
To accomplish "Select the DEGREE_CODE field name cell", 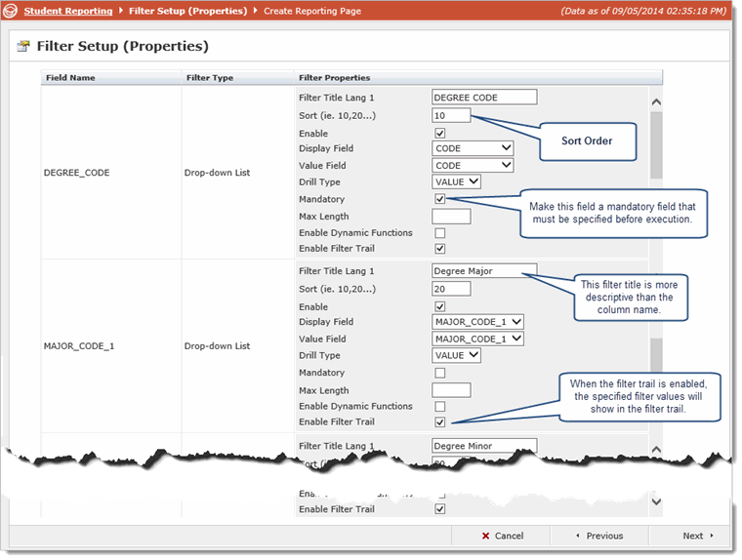I will pos(111,173).
